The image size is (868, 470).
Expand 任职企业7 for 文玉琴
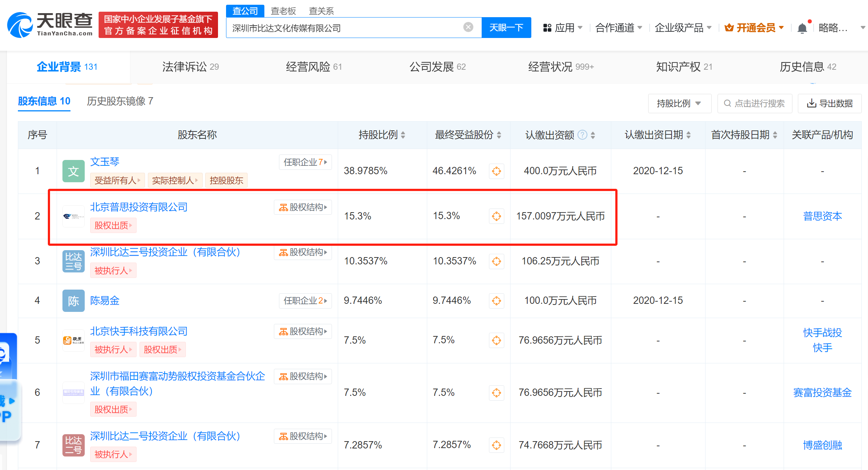click(x=305, y=162)
